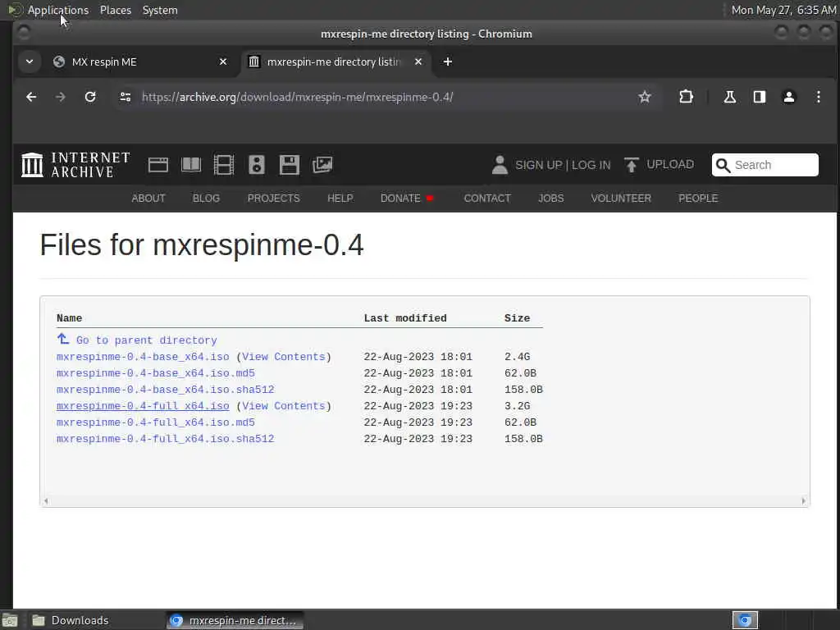The image size is (840, 630).
Task: Open the Internet Archive Texts book icon
Action: 191,165
